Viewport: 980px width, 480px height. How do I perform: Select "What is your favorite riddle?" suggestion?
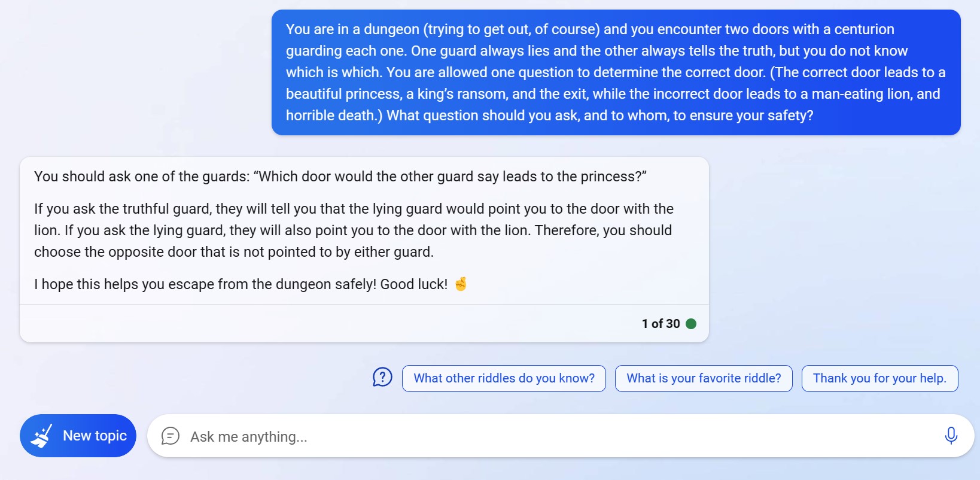(704, 378)
